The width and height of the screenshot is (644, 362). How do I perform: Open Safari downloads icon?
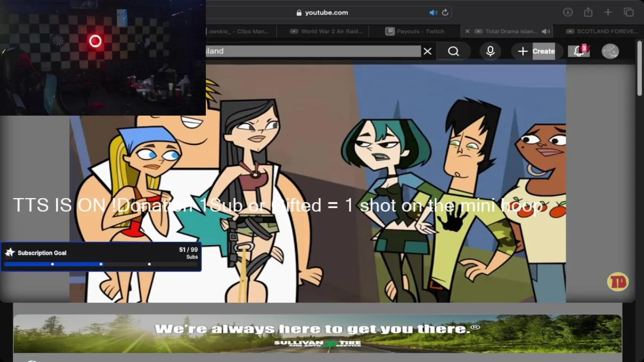[x=568, y=13]
